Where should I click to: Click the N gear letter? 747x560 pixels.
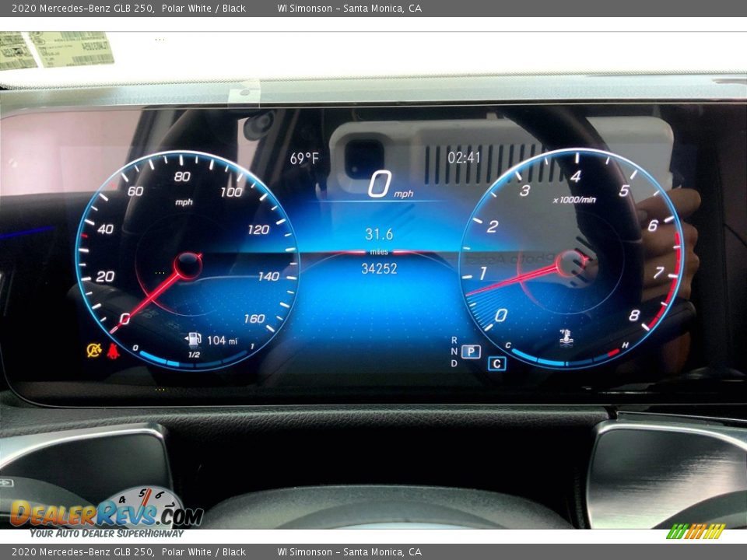454,352
